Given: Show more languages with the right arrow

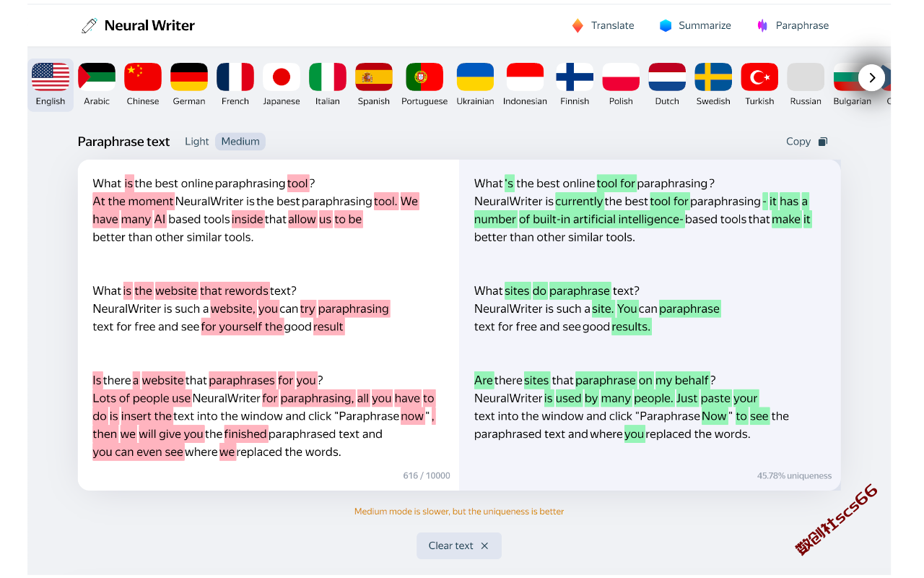Looking at the screenshot, I should (x=872, y=77).
